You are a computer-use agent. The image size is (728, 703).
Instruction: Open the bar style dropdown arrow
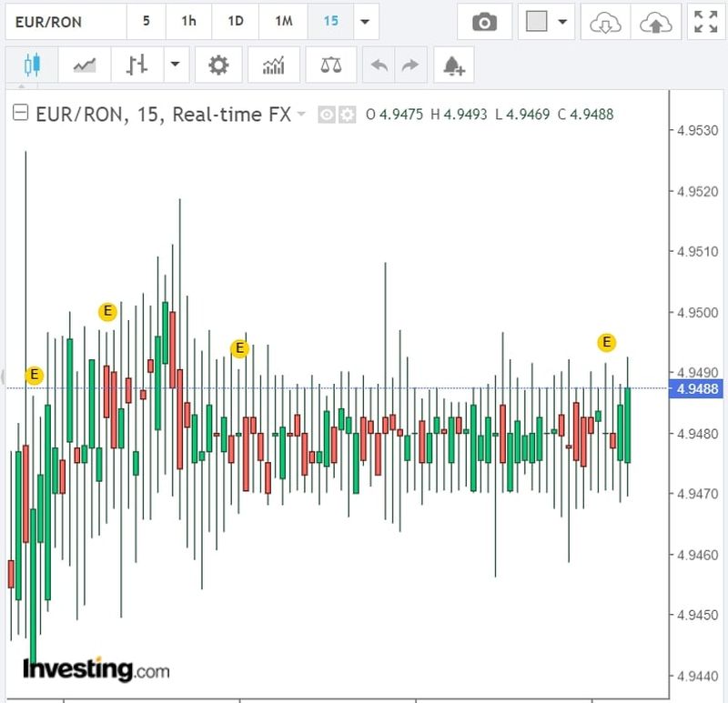pos(174,65)
